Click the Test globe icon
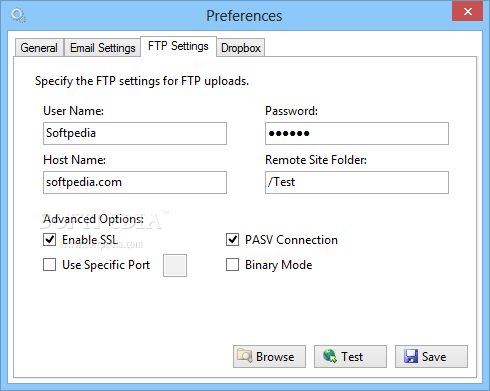The image size is (490, 391). coord(330,356)
